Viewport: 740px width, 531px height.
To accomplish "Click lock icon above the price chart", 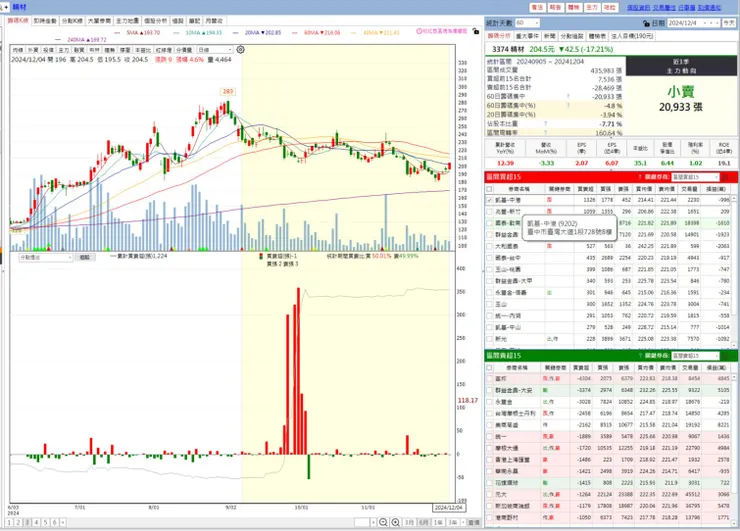I will [x=476, y=31].
